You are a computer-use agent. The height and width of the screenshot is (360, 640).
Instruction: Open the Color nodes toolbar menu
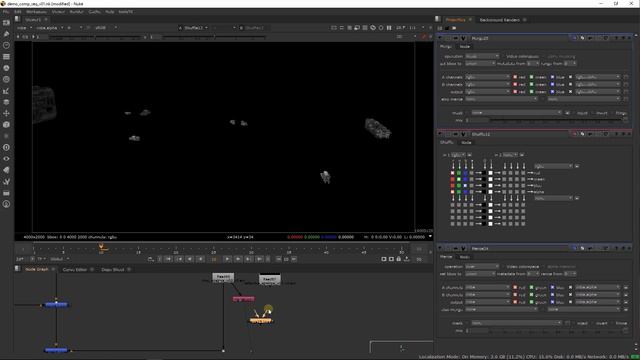[6, 68]
